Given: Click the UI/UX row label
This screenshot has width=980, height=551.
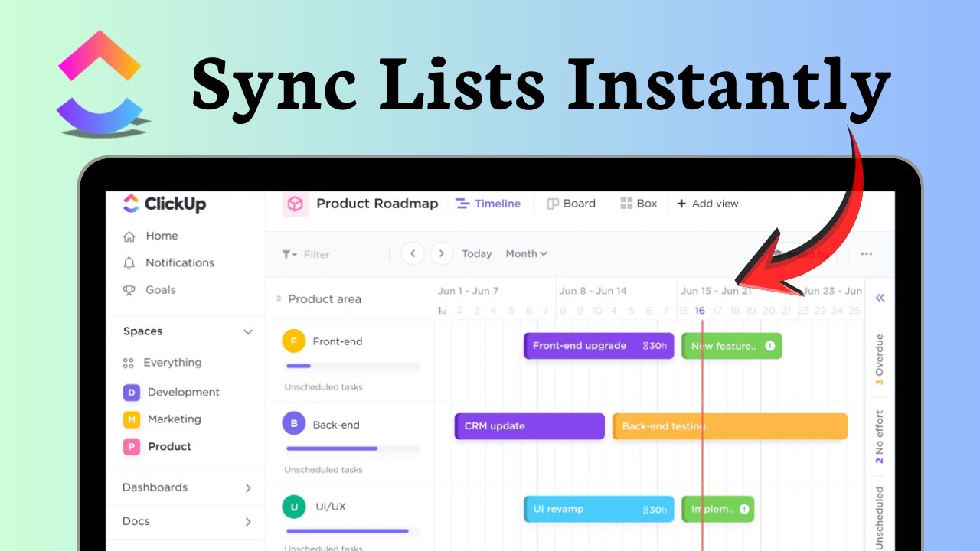Looking at the screenshot, I should coord(331,507).
